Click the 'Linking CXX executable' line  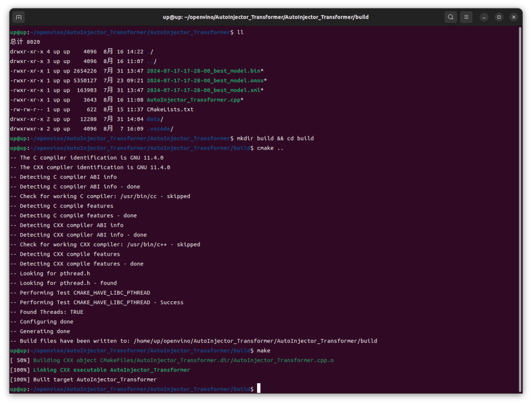click(x=100, y=370)
